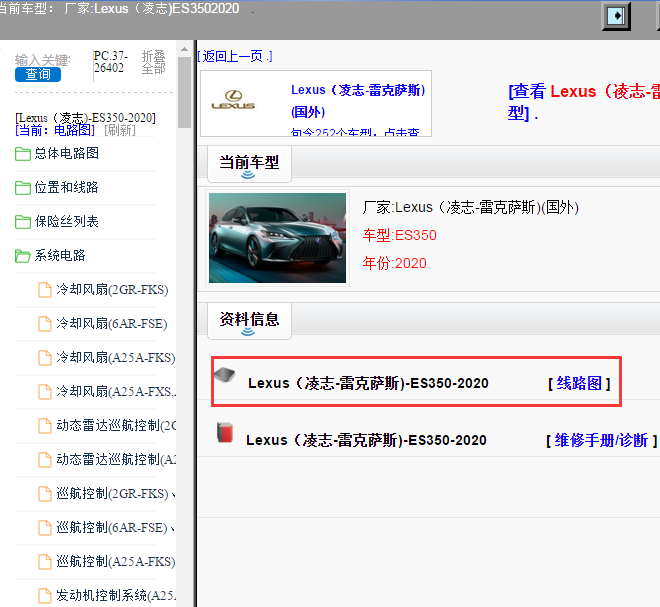Click document icon for 冷却风扇(6AR-FSE)
Image resolution: width=660 pixels, height=607 pixels.
(45, 324)
